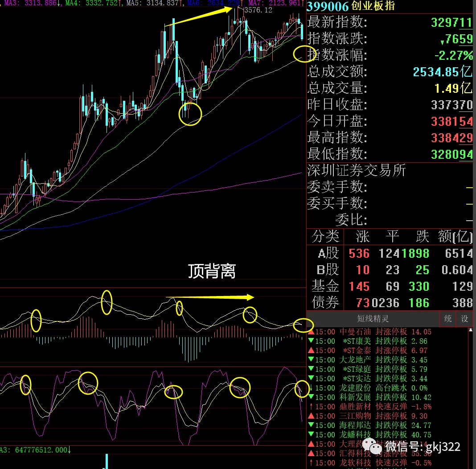This screenshot has width=476, height=469.
Task: Click the scroll-up arrow in 短线精灵 list
Action: click(471, 330)
